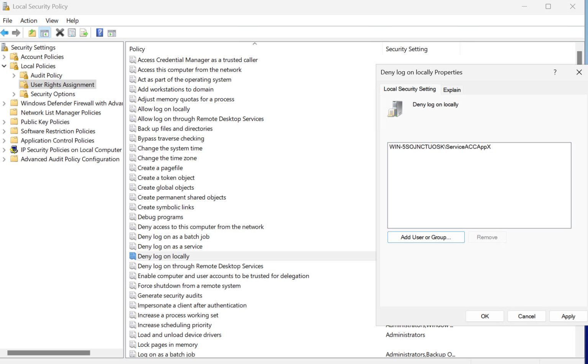Toggle the console tree with the Show/Hide icon
The image size is (588, 364).
coord(45,33)
